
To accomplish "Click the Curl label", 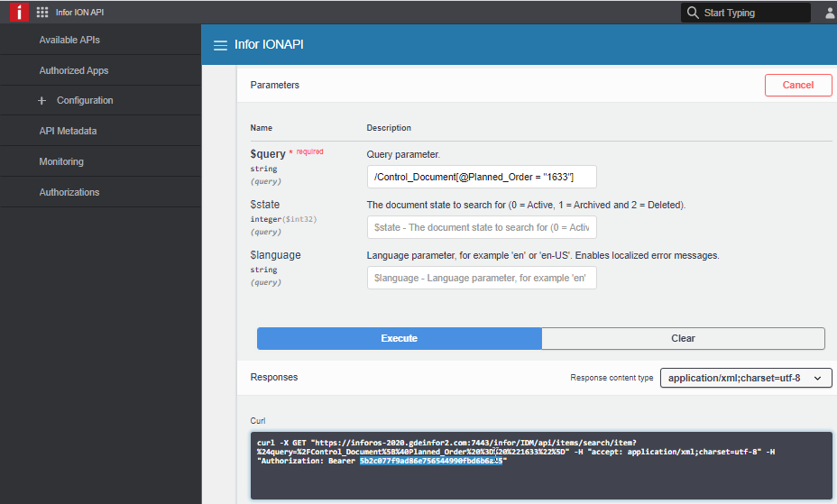I will pos(258,421).
